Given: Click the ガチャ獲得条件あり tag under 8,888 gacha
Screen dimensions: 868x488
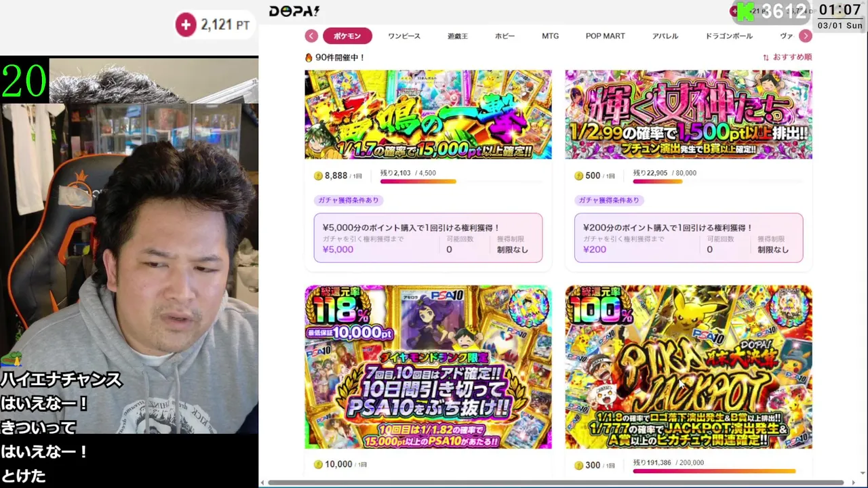Looking at the screenshot, I should (350, 200).
